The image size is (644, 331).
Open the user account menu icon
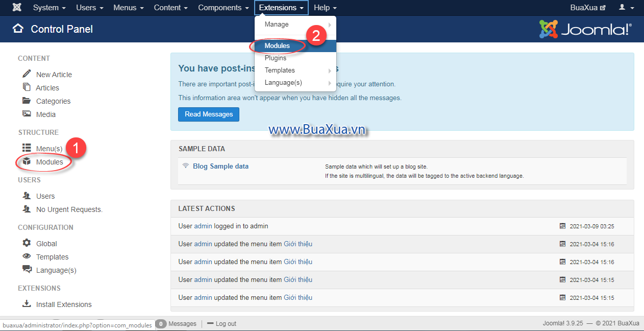pyautogui.click(x=626, y=8)
